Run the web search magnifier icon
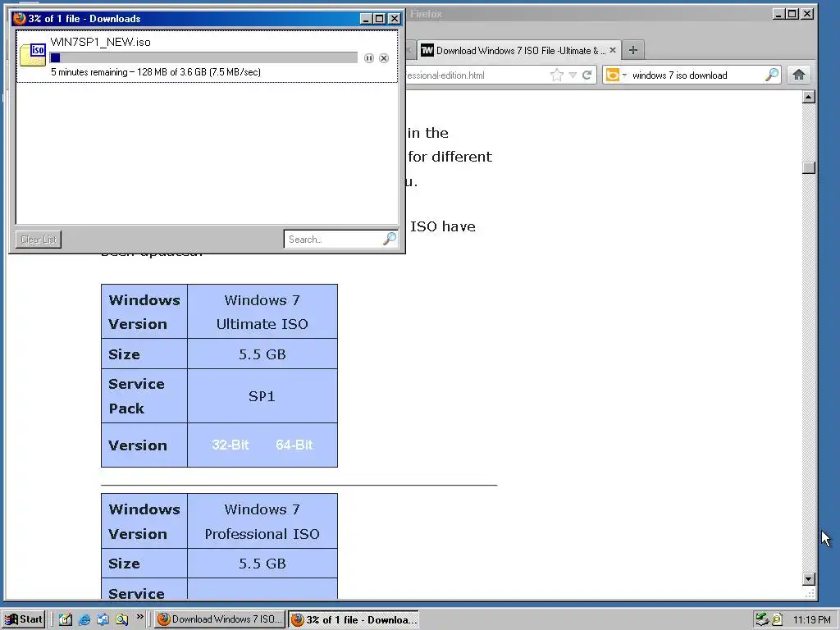Image resolution: width=840 pixels, height=630 pixels. click(771, 75)
